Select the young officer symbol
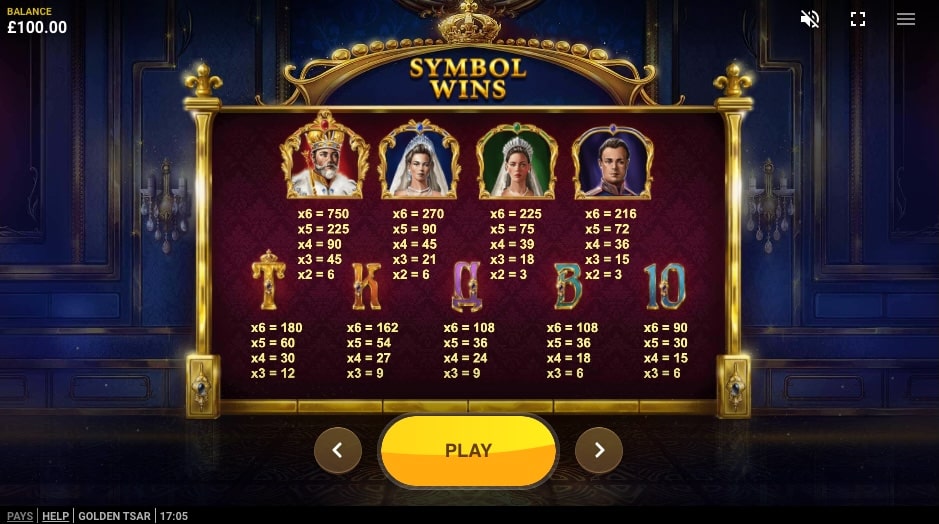Viewport: 939px width, 524px height. 613,162
